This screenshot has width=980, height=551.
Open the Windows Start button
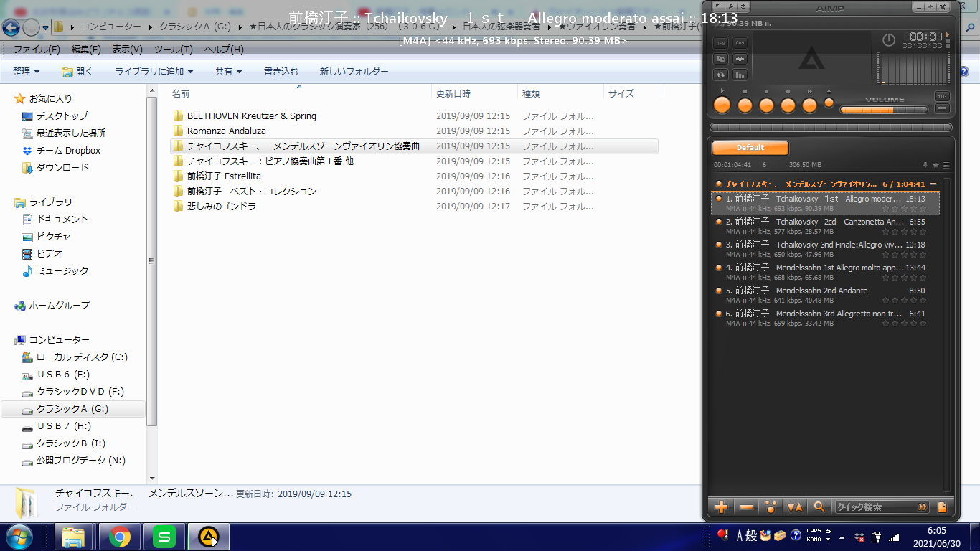(19, 537)
